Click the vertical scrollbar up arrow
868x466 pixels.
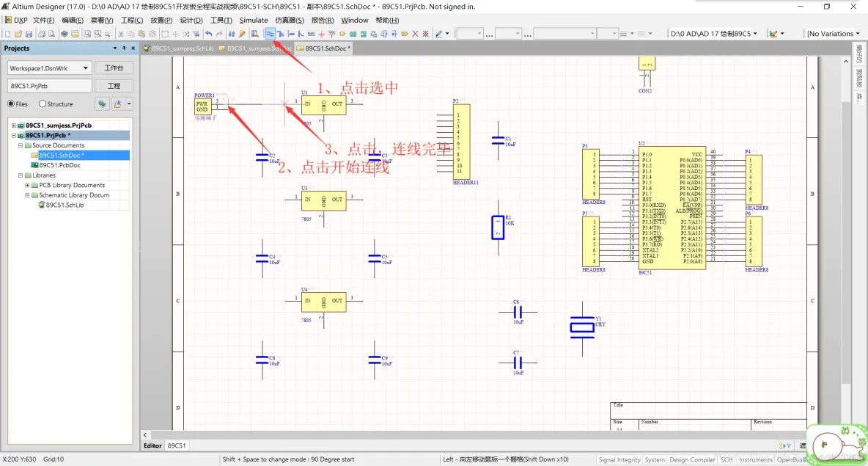(x=845, y=61)
